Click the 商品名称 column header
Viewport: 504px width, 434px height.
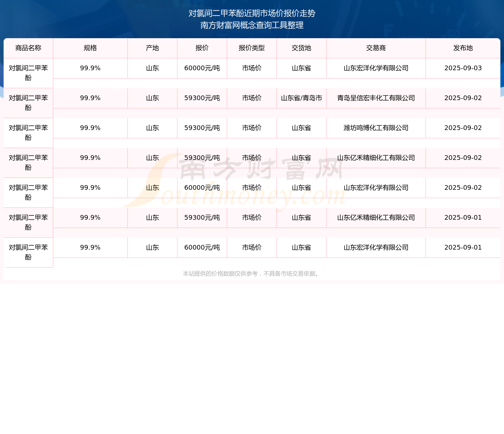[x=28, y=48]
